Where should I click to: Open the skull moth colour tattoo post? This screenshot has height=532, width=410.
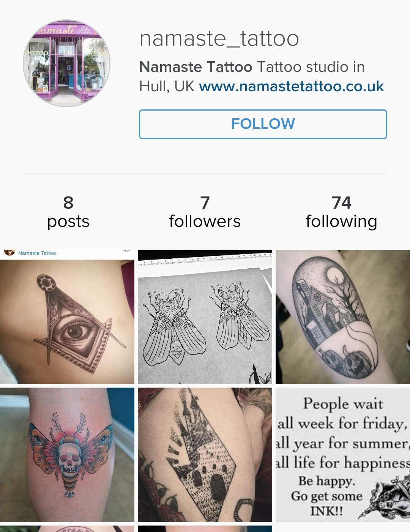(x=67, y=455)
